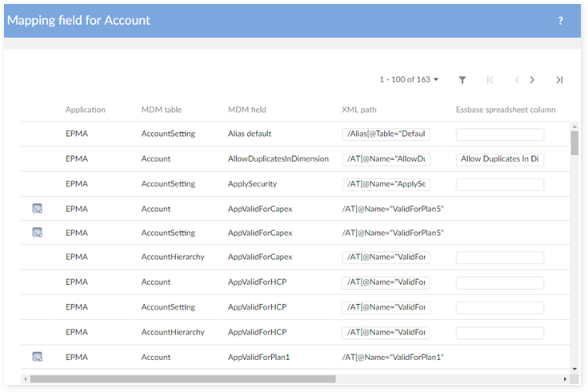Click the help question mark icon
This screenshot has width=588, height=392.
tap(560, 21)
